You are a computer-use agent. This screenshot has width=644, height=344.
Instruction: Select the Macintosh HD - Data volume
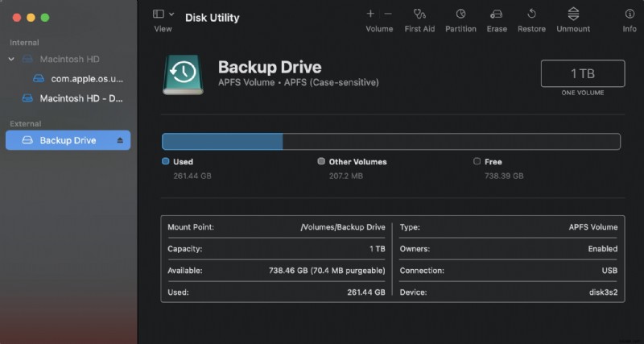80,98
